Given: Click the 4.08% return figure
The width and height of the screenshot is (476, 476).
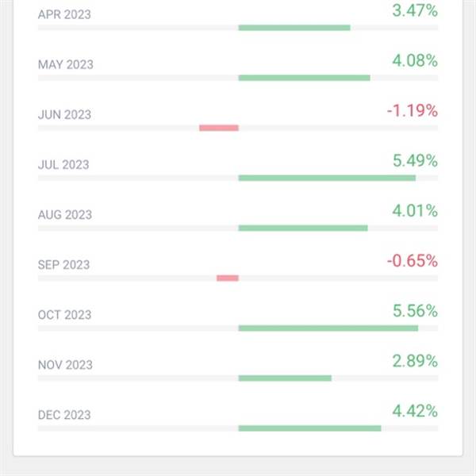Looking at the screenshot, I should coord(414,61).
